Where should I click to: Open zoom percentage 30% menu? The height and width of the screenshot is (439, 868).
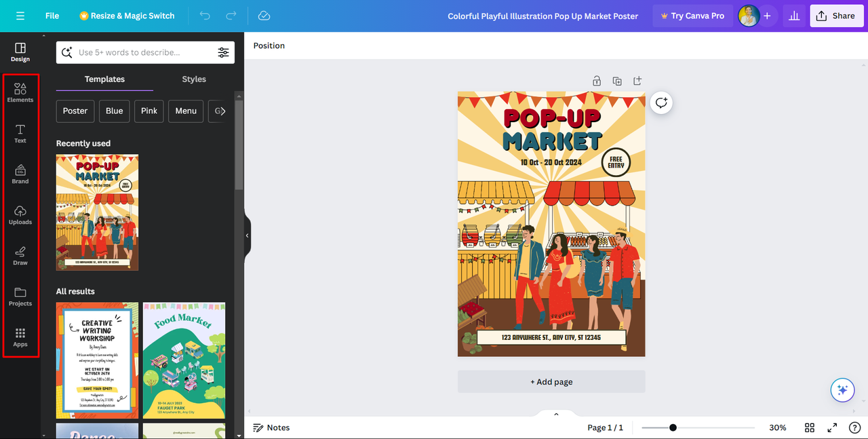778,427
